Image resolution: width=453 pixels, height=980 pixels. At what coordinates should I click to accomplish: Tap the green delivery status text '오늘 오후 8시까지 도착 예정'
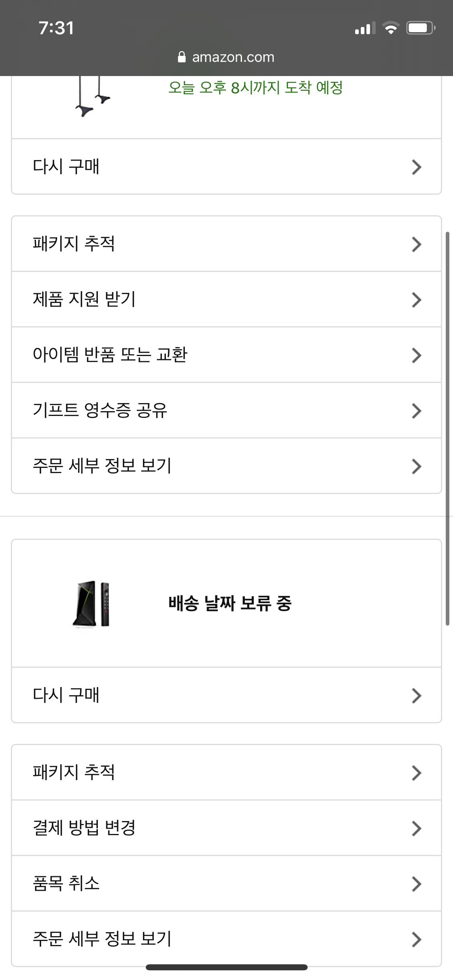(255, 88)
